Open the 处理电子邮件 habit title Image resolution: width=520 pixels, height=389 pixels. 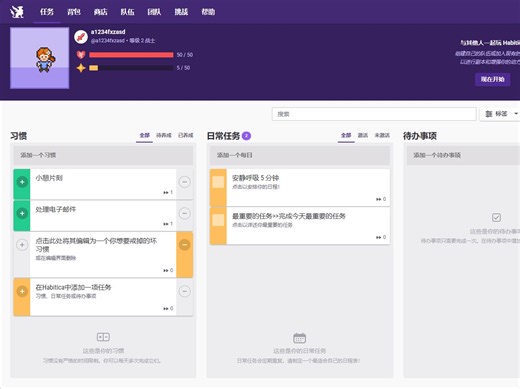point(56,209)
